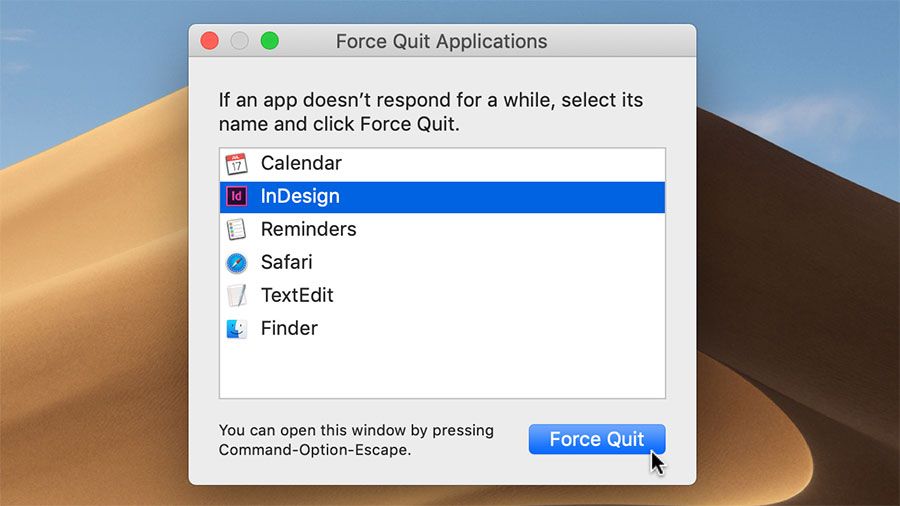Click the empty area below Finder in the list
The width and height of the screenshot is (900, 506).
tap(441, 370)
